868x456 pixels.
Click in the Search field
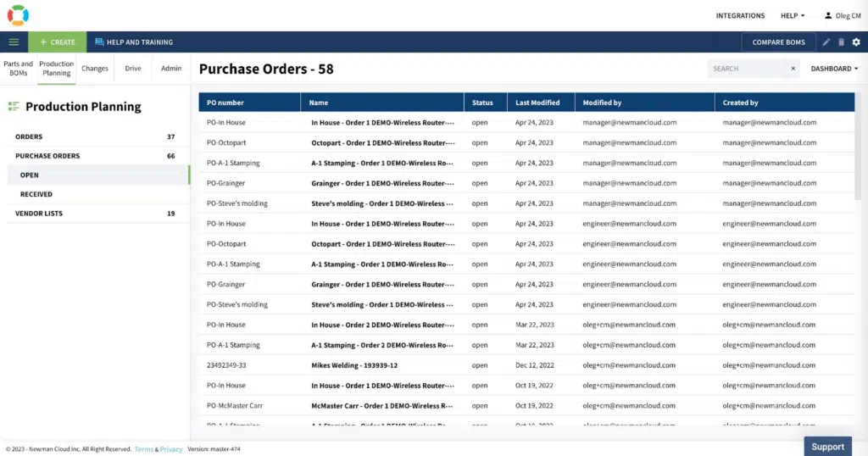click(x=748, y=69)
